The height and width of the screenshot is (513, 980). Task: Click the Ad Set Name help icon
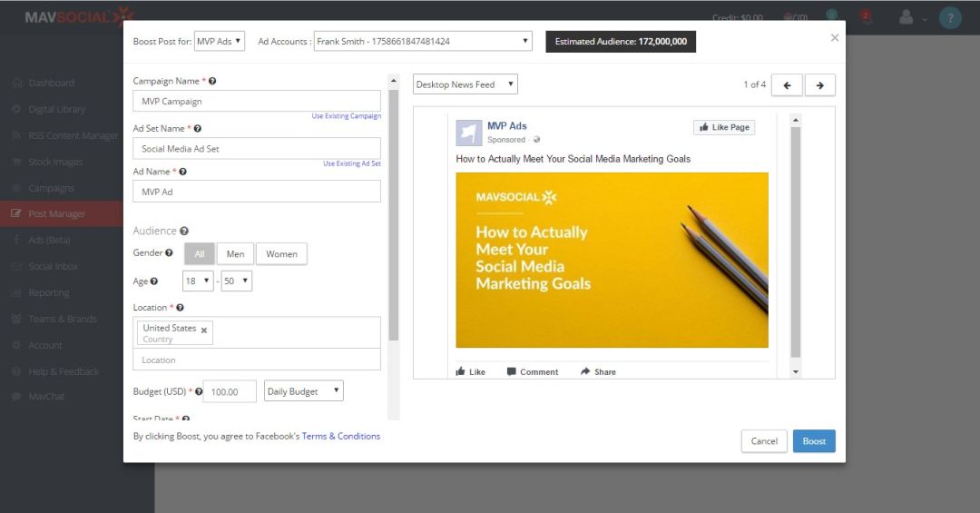coord(198,129)
